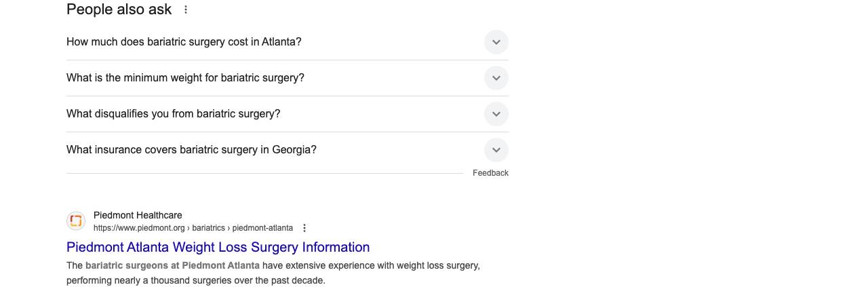The image size is (868, 287).
Task: Expand chevron for minimum weight question
Action: click(496, 78)
